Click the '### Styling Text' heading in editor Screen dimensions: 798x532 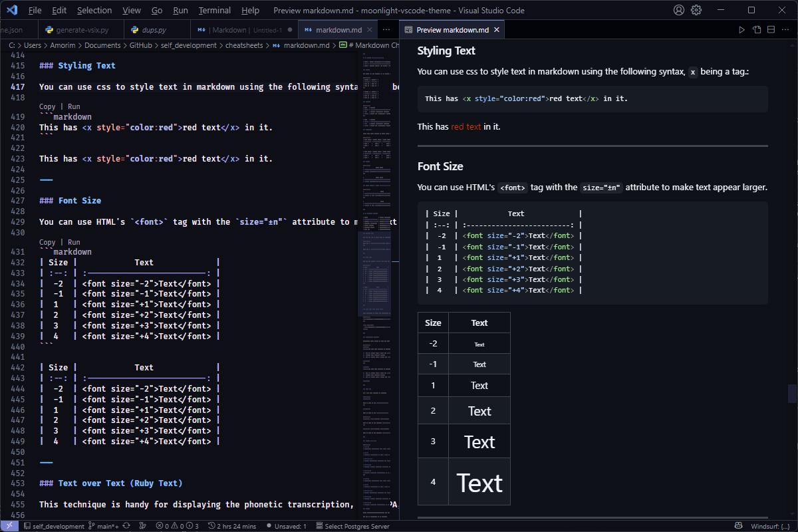click(77, 66)
